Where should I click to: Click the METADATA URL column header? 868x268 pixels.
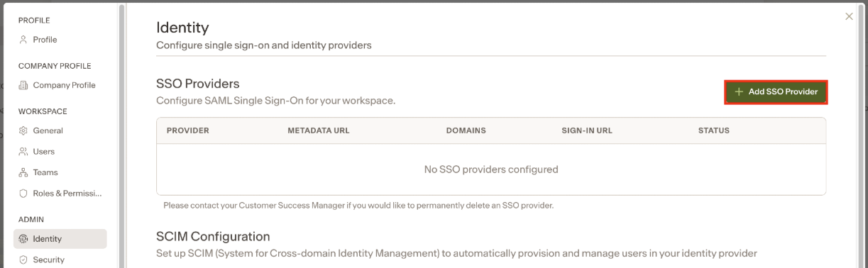tap(319, 130)
